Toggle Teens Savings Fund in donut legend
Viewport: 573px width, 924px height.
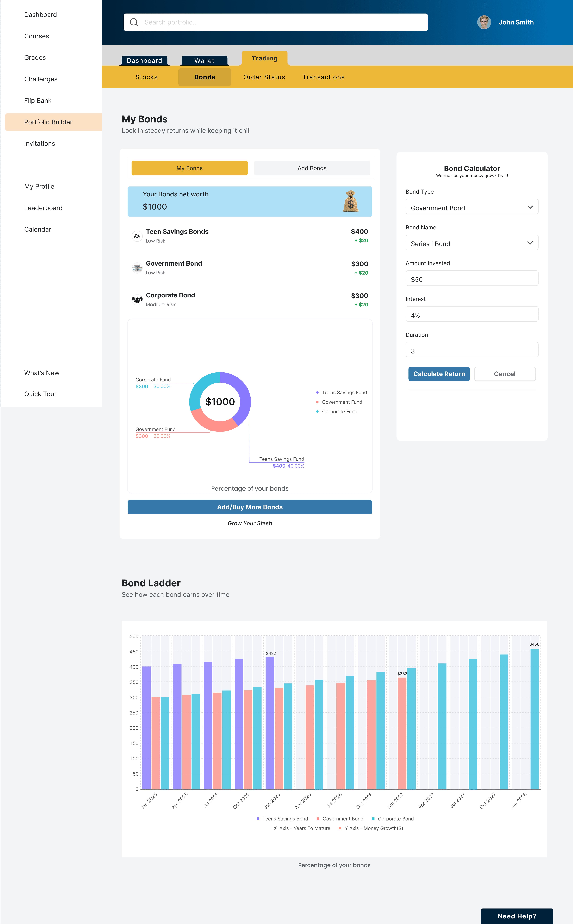click(341, 392)
